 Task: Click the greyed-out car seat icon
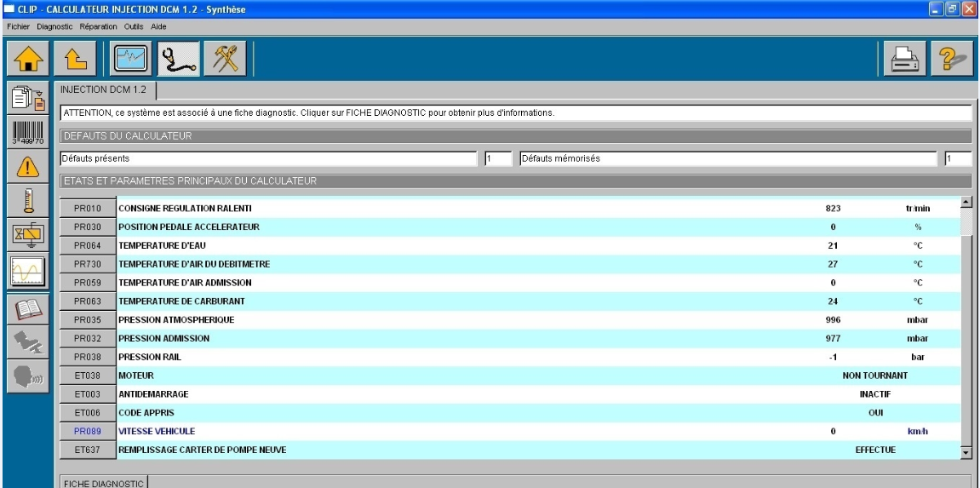coord(28,342)
